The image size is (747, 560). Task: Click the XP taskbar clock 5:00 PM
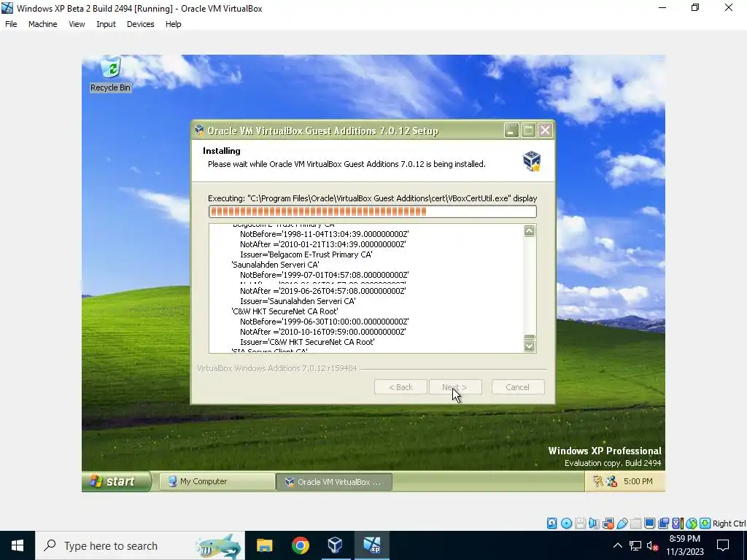638,481
